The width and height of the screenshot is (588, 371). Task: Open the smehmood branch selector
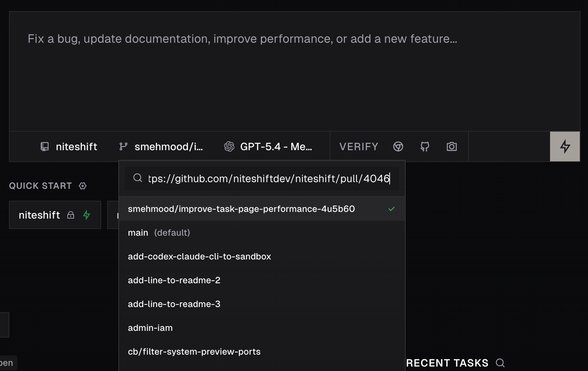(161, 147)
